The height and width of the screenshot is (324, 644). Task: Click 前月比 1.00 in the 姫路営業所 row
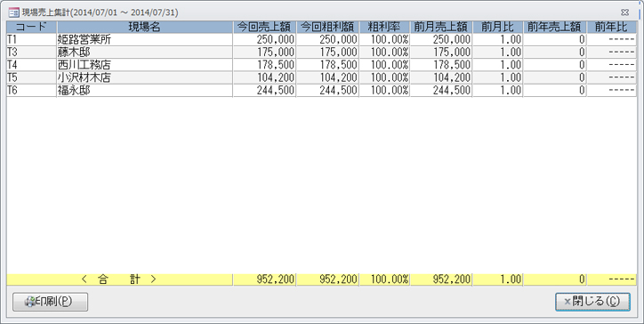(497, 39)
